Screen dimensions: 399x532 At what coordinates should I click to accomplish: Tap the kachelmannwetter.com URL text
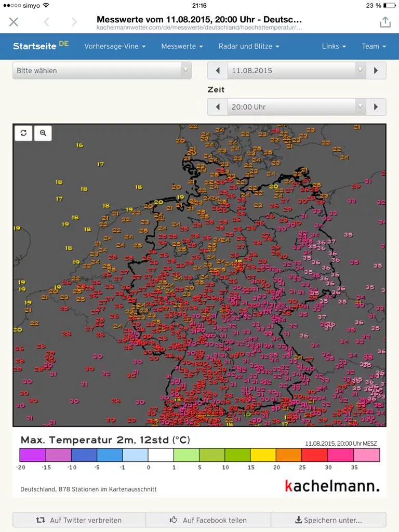tap(199, 28)
